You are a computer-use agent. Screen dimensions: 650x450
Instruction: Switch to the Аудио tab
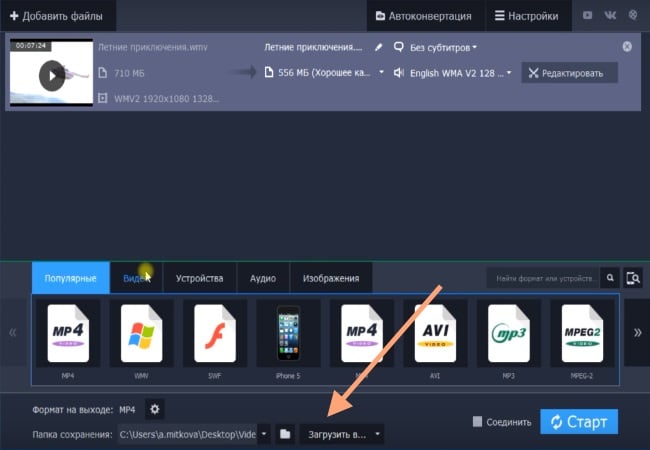(263, 278)
